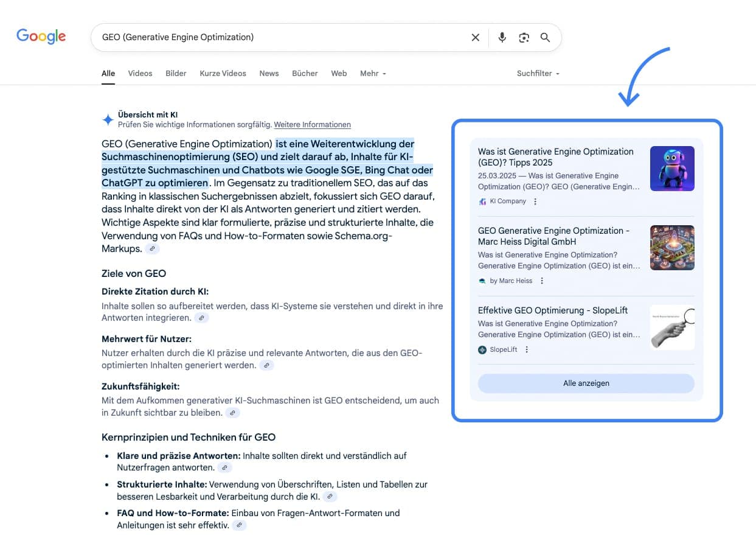Open the Mehr dropdown

coord(373,73)
